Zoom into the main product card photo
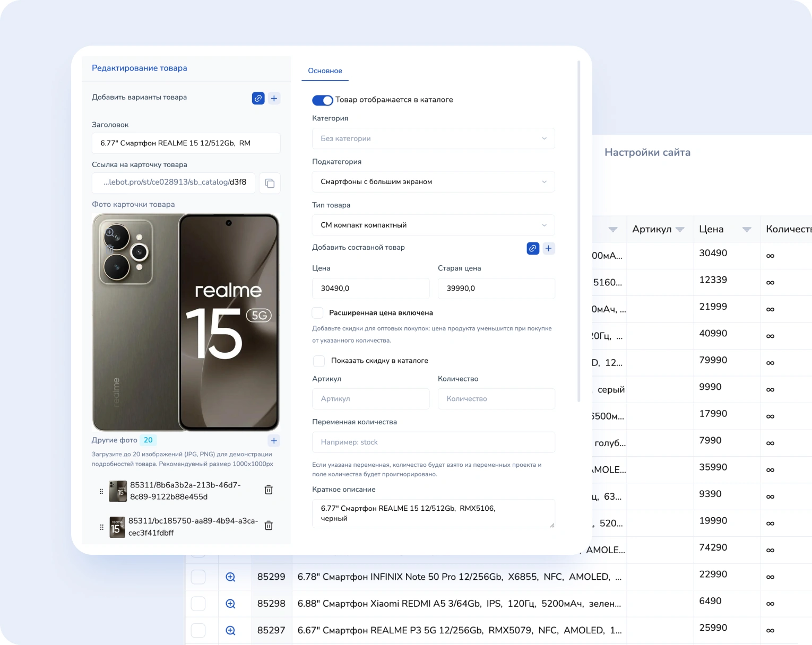812x645 pixels. [x=110, y=232]
